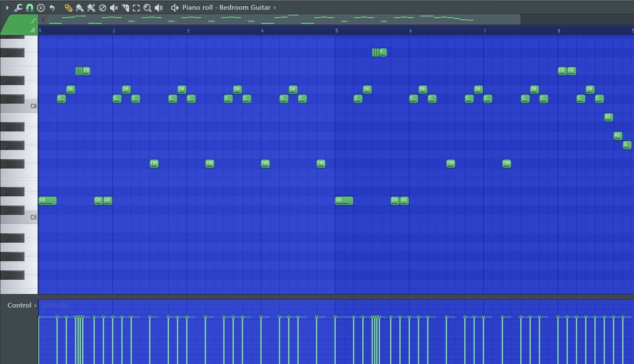
Task: Select the F#5 note starting at bar 4
Action: (265, 163)
